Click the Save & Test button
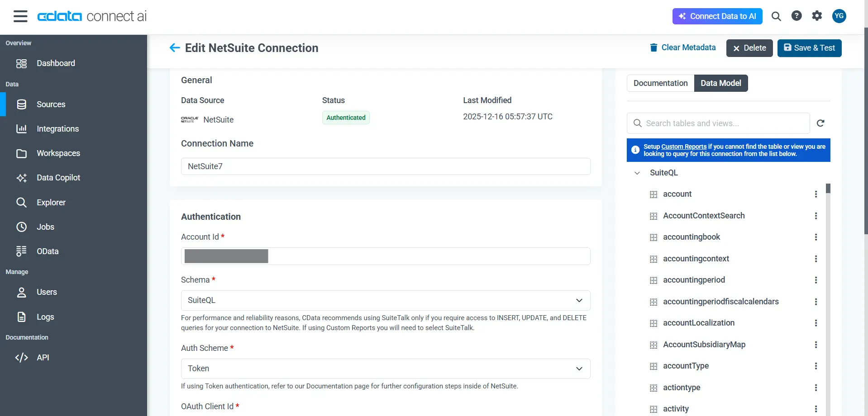This screenshot has width=868, height=416. tap(809, 48)
